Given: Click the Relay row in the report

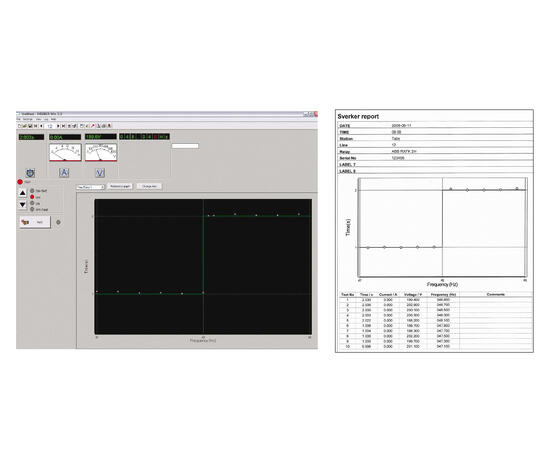Looking at the screenshot, I should click(435, 152).
